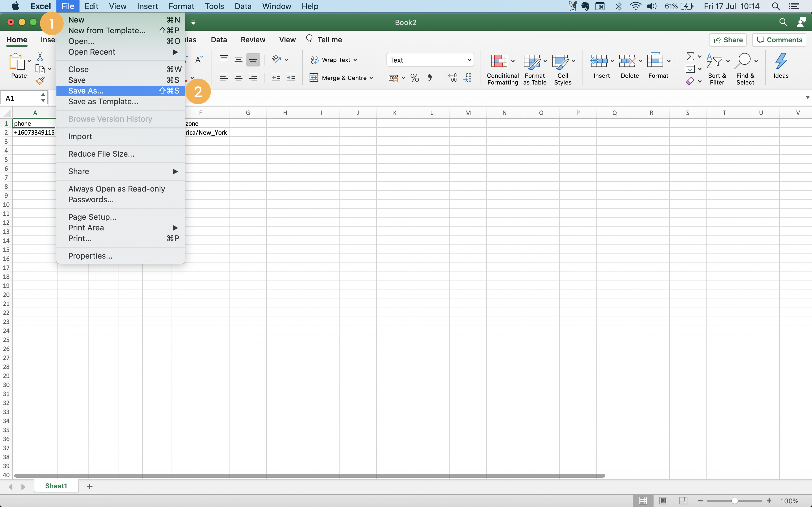Select the Format Painter tool

click(41, 81)
